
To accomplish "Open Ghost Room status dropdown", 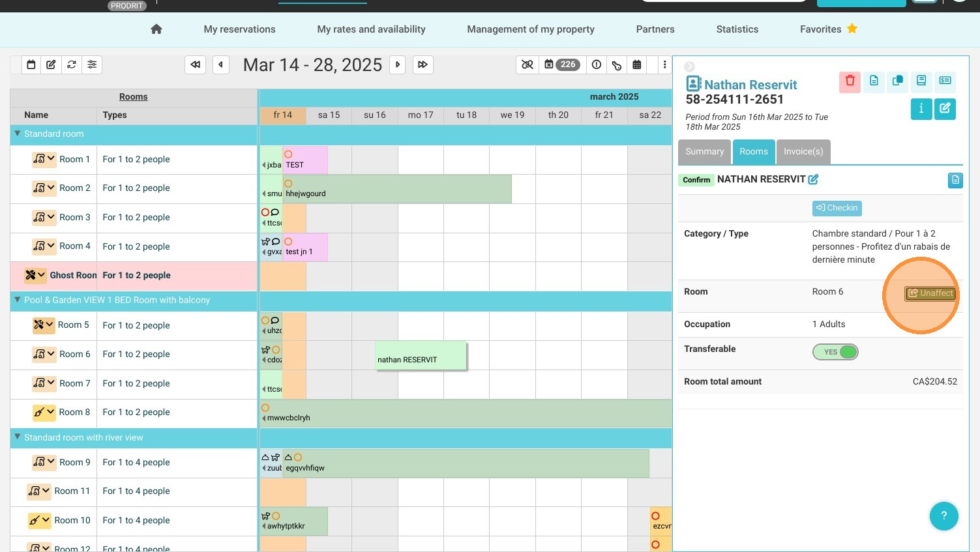I will tap(35, 275).
